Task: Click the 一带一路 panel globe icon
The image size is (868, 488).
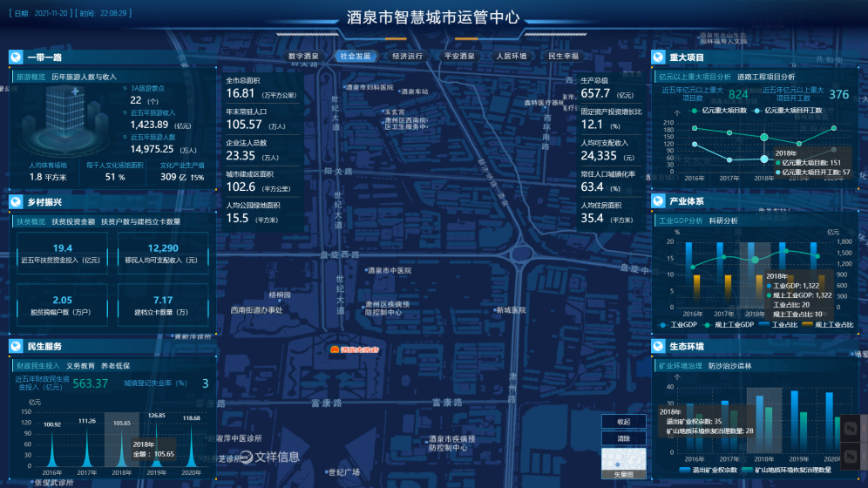Action: 15,58
